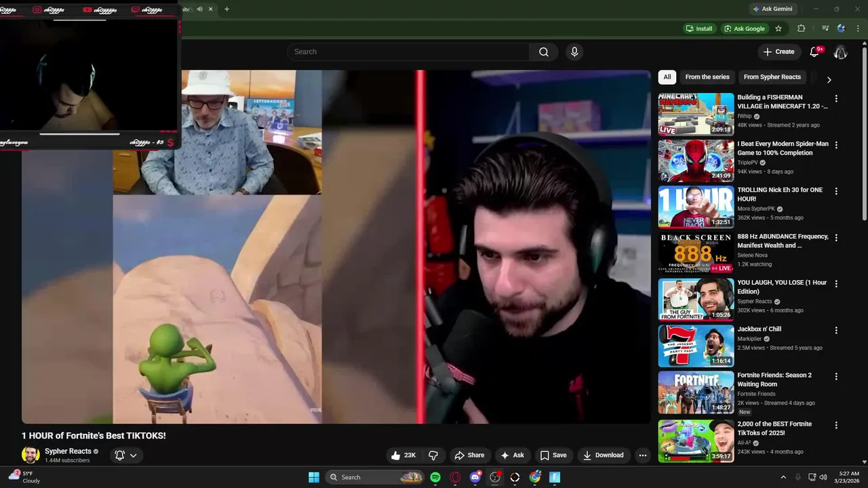
Task: Download the video
Action: [604, 455]
